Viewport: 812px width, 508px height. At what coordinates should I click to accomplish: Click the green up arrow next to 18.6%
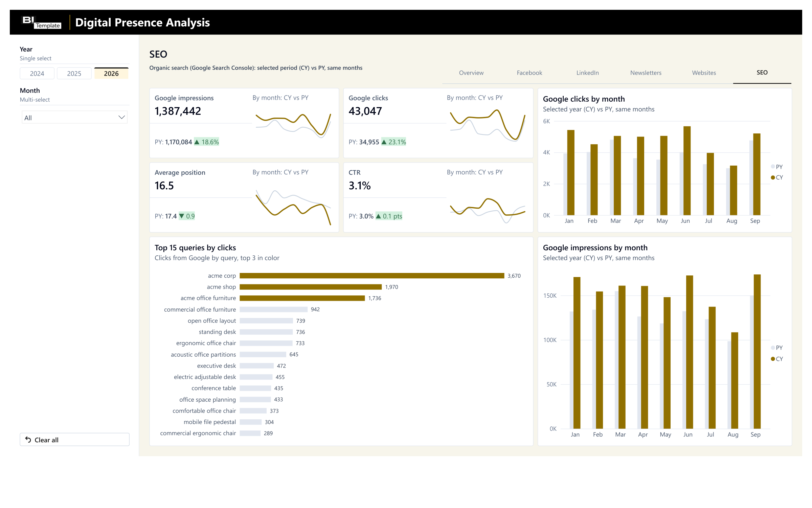pos(197,142)
